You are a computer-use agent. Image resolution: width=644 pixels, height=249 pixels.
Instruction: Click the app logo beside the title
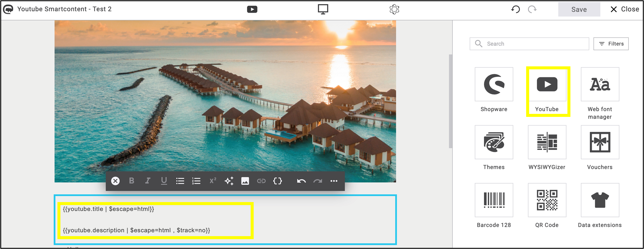point(8,9)
